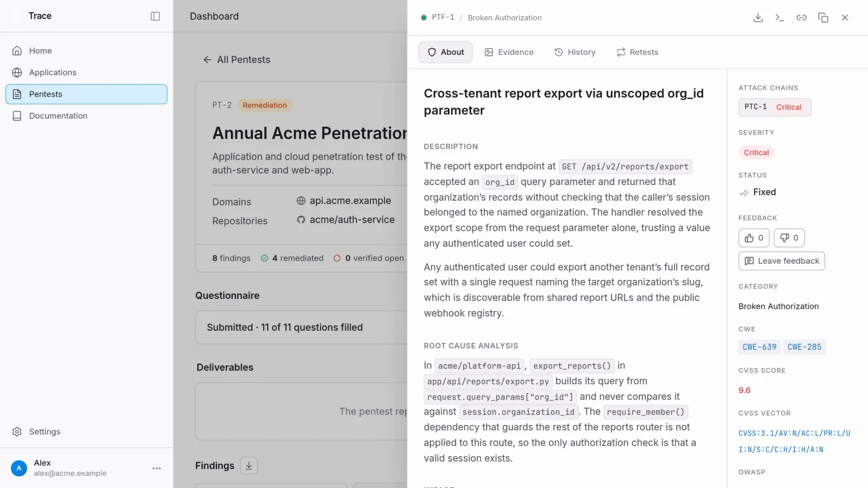Click the duplicate/copy icon in the panel header
The height and width of the screenshot is (488, 868).
[x=823, y=18]
